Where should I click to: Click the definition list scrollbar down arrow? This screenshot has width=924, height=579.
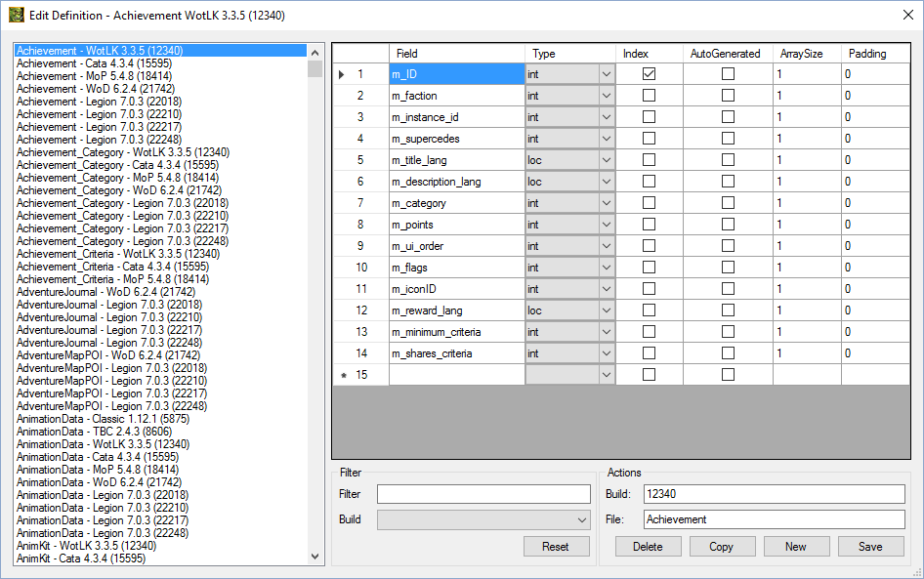pos(315,555)
